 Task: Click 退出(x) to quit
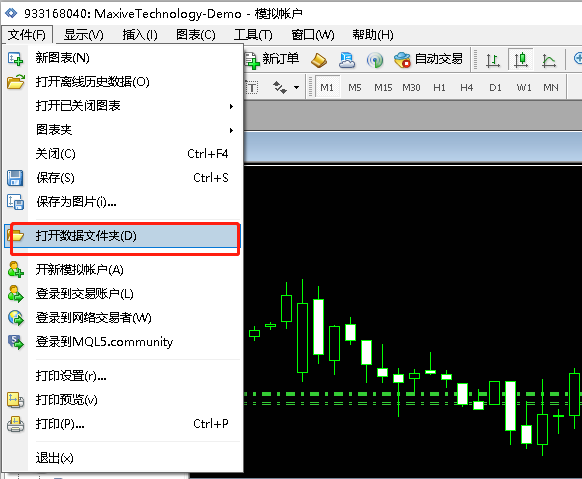[x=122, y=458]
